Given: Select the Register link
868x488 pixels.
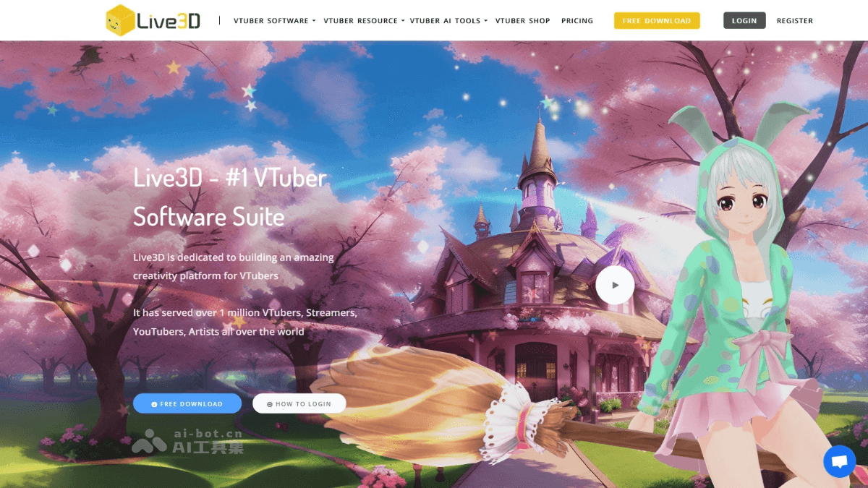Looking at the screenshot, I should (x=794, y=21).
